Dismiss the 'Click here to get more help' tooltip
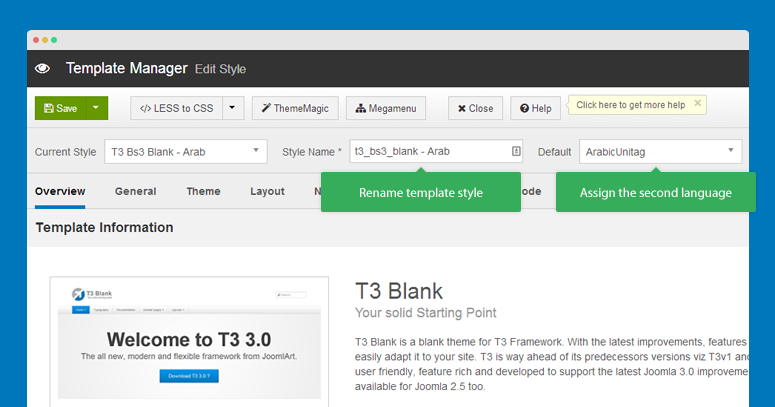The width and height of the screenshot is (775, 407). (697, 103)
